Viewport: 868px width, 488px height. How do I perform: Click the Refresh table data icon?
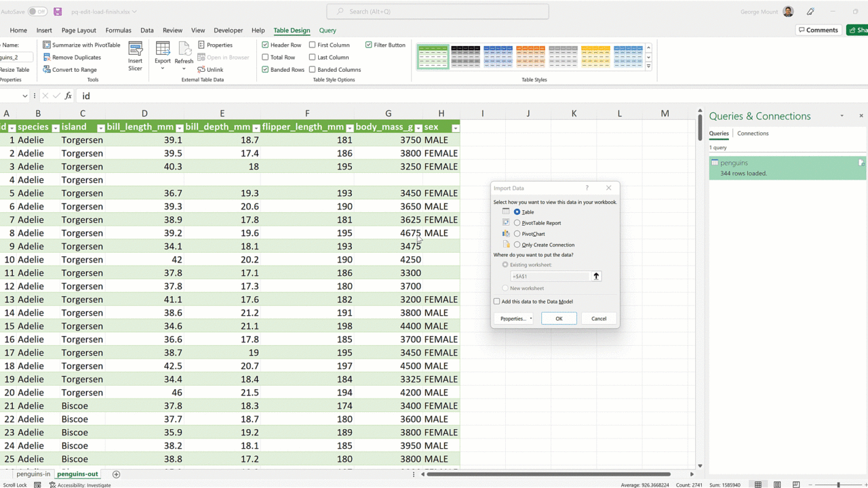click(184, 50)
